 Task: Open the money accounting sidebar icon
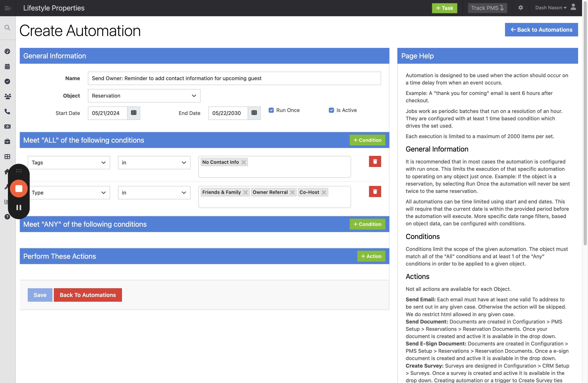click(7, 126)
